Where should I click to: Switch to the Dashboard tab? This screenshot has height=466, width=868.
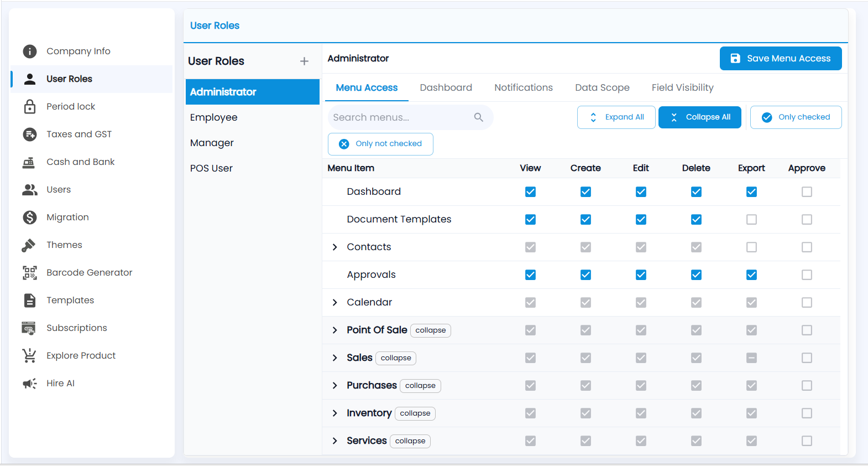click(x=446, y=87)
